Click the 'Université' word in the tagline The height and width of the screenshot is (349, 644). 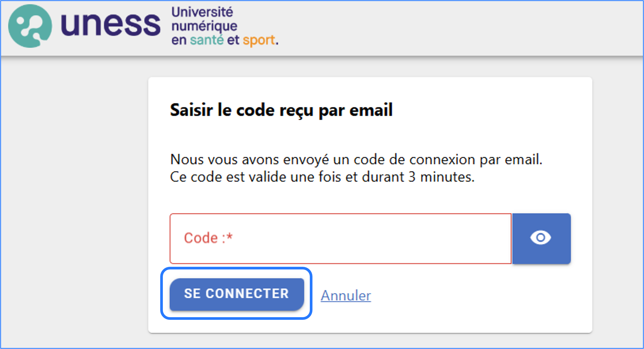(202, 12)
